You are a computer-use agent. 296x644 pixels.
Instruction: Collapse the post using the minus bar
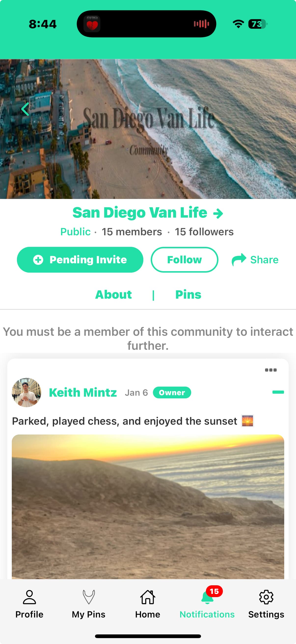[x=278, y=392]
